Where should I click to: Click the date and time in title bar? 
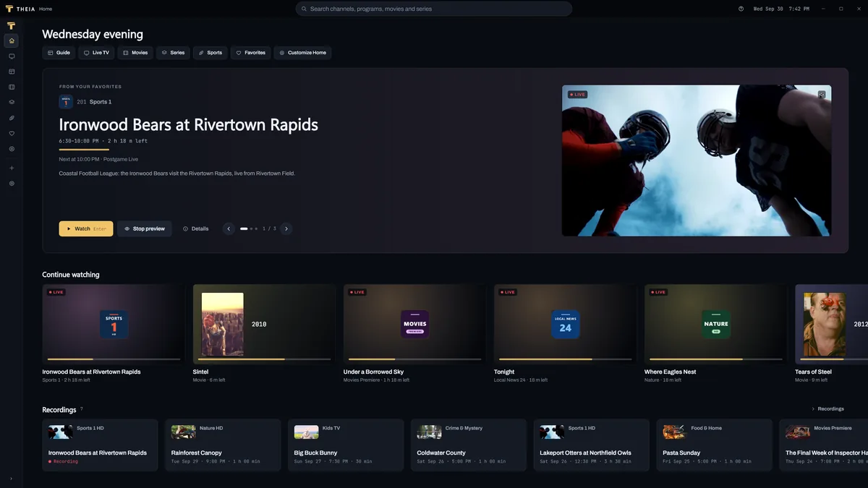click(781, 9)
